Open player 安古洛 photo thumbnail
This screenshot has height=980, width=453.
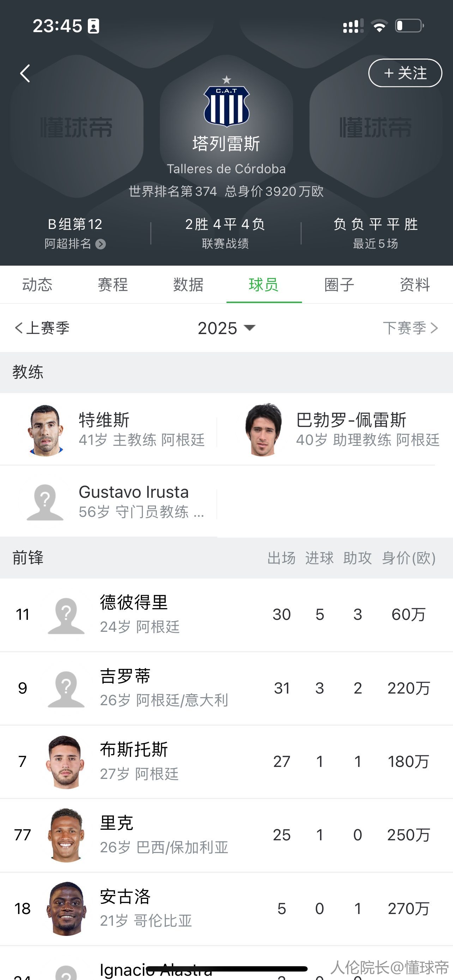click(66, 908)
